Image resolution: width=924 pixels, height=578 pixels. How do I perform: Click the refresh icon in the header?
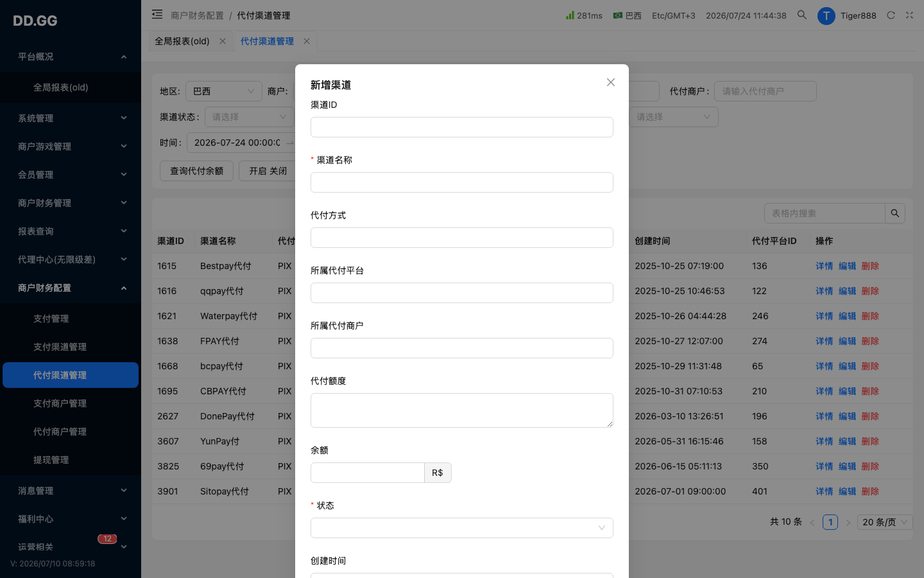click(x=891, y=15)
